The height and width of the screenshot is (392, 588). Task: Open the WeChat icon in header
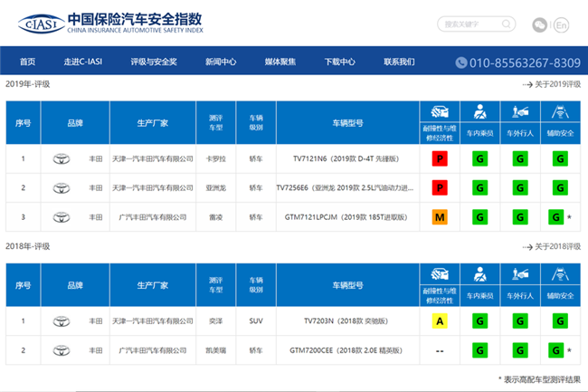pos(540,25)
